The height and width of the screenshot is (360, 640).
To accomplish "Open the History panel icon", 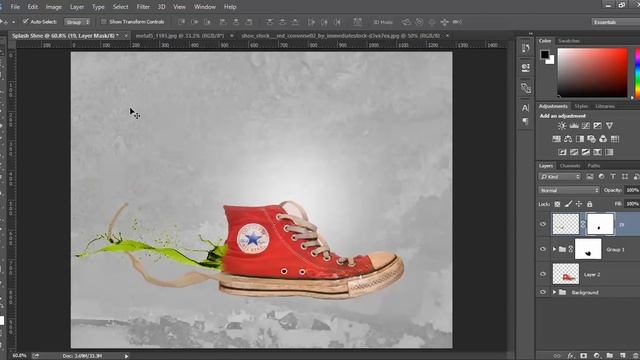I will click(525, 49).
